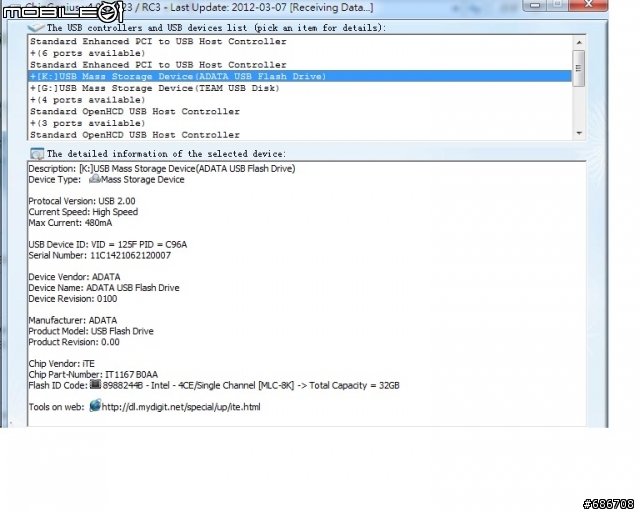Minimize the ChipGenius window
The image size is (640, 512).
click(x=536, y=5)
